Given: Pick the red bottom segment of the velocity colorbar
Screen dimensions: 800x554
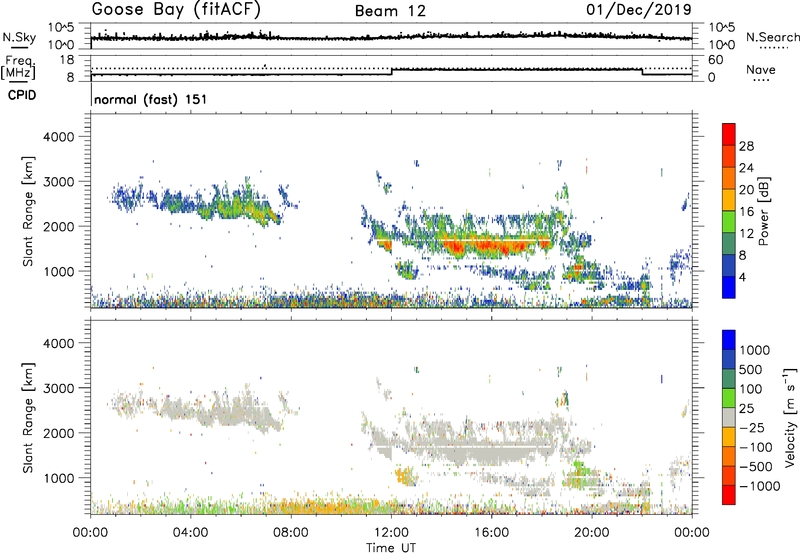Looking at the screenshot, I should (x=729, y=495).
